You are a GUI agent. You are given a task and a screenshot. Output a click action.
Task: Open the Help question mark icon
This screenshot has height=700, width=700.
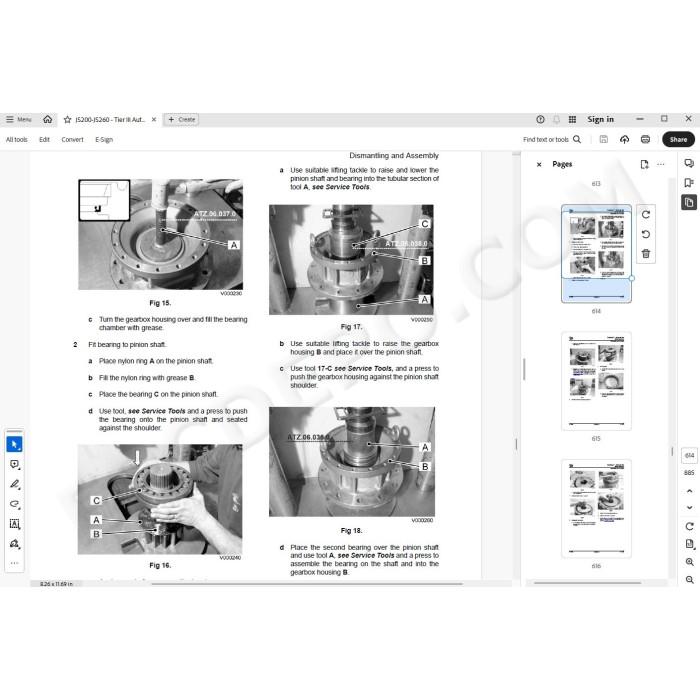coord(540,119)
